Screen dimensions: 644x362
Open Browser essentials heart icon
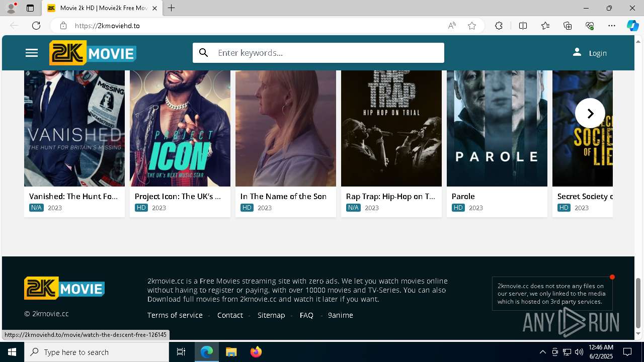tap(590, 26)
